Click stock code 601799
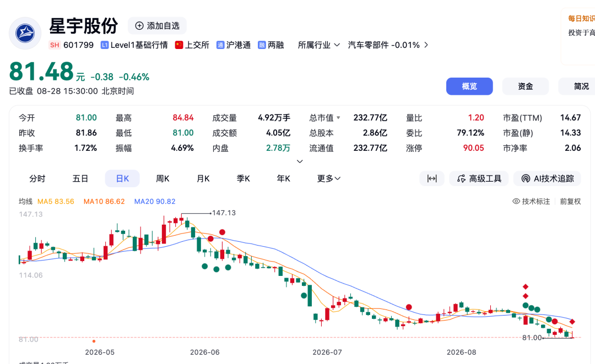 [79, 45]
